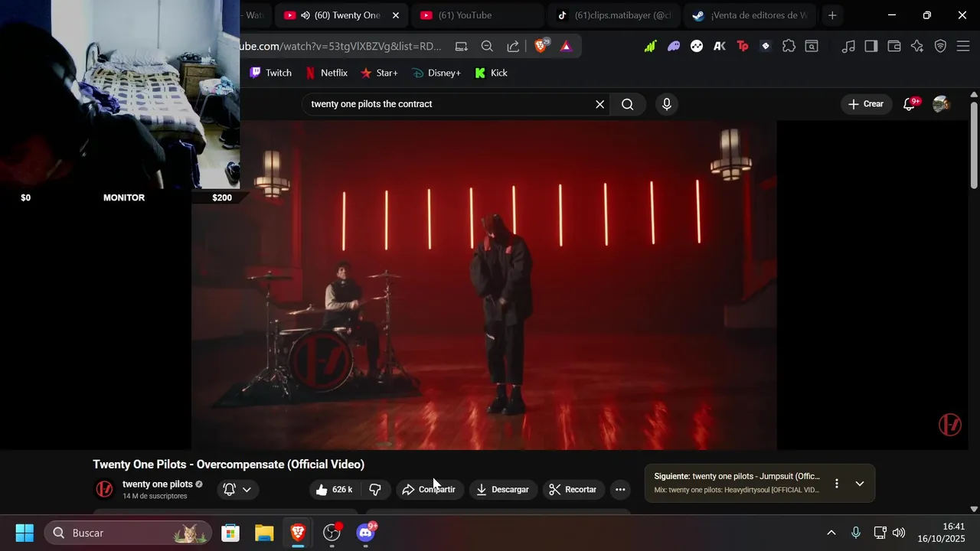Click the Recortar clip button
Image resolution: width=980 pixels, height=551 pixels.
pos(573,490)
